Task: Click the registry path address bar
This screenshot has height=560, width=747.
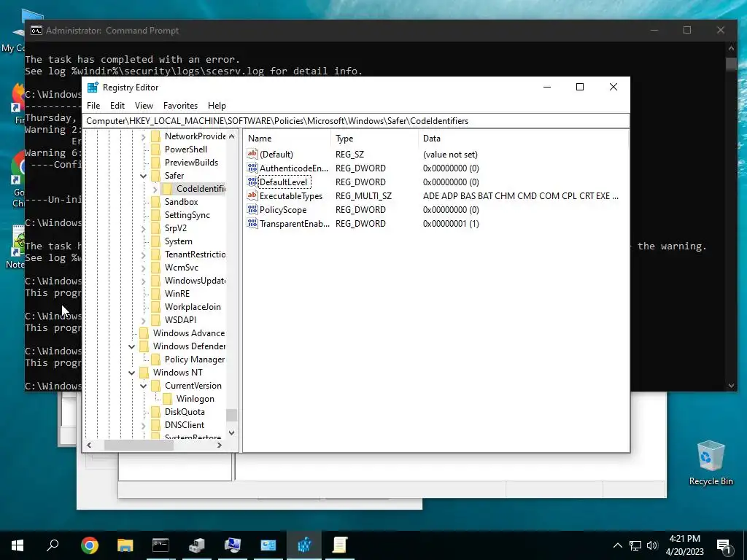Action: point(356,121)
